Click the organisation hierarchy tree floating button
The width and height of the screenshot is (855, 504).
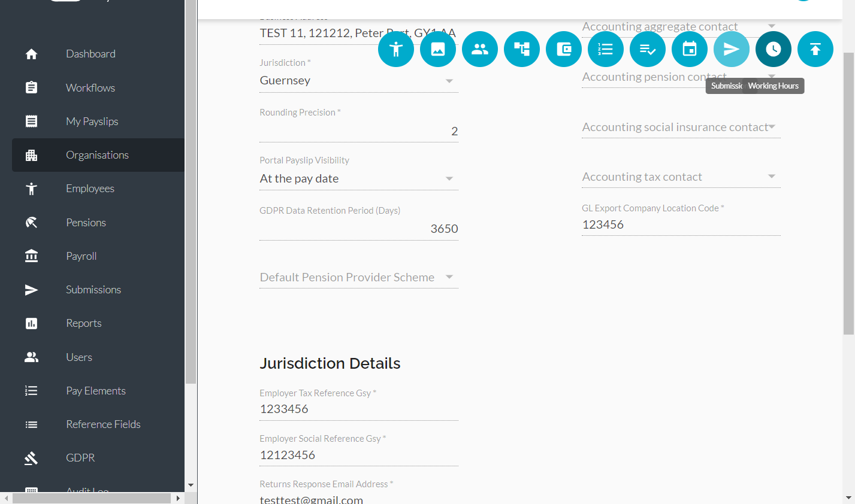coord(522,49)
